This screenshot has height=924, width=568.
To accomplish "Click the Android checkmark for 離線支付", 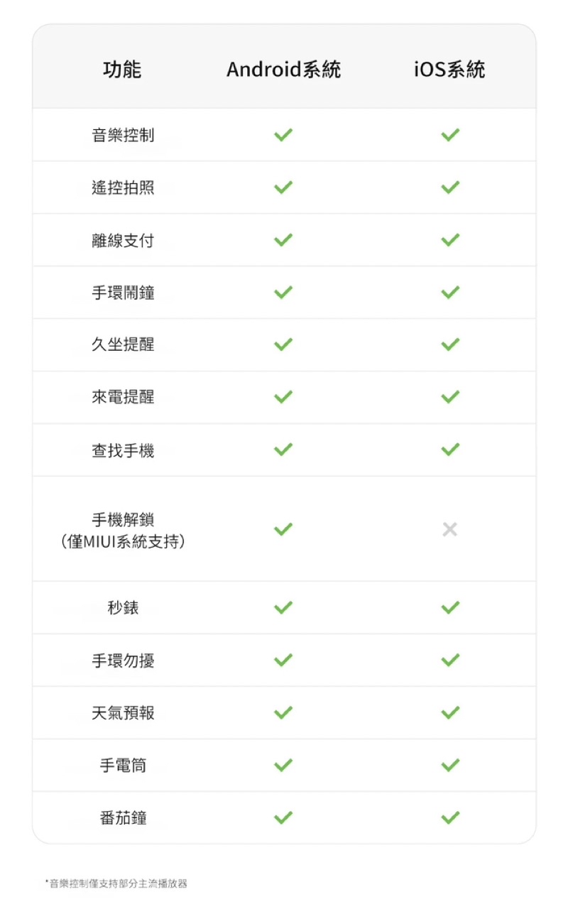I will tap(283, 240).
